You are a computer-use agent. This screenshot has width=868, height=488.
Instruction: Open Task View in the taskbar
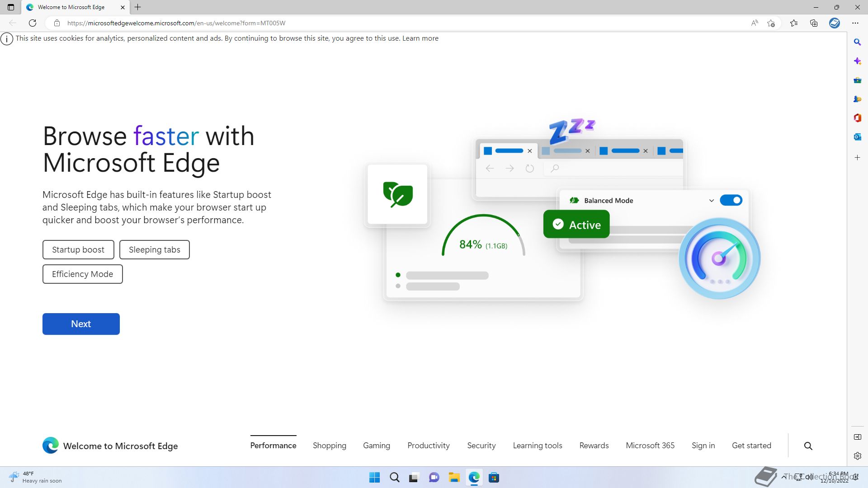tap(414, 478)
